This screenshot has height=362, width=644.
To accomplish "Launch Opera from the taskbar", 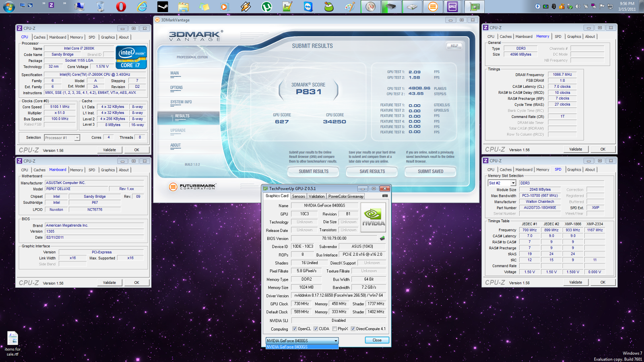I will [121, 6].
